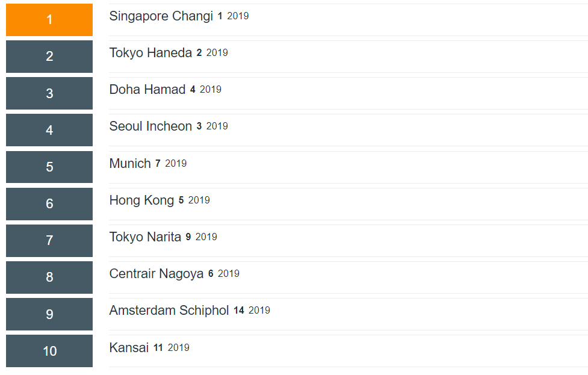Image resolution: width=588 pixels, height=375 pixels.
Task: Select the rank 4 box
Action: [49, 130]
